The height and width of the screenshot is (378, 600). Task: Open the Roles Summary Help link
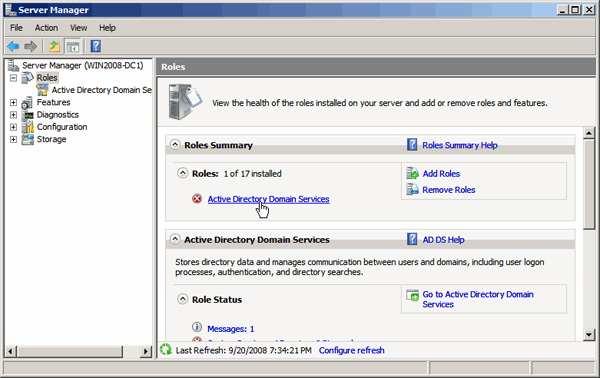click(460, 145)
